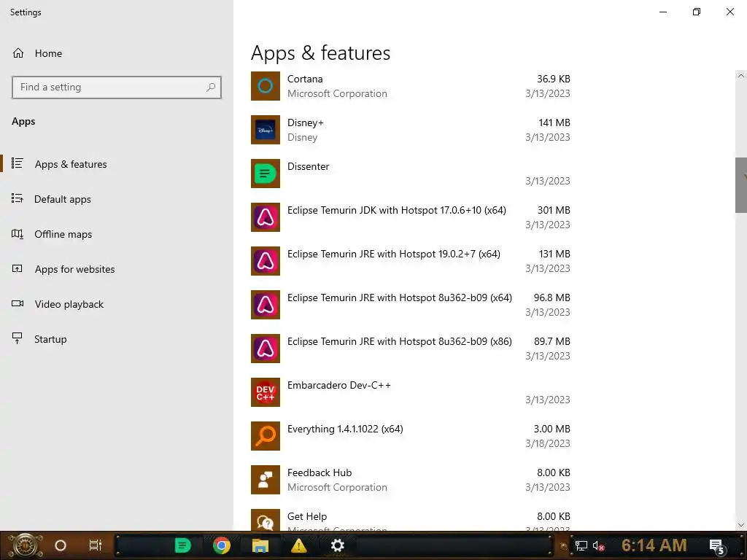Select the Temurin JRE 8u362-b09 (x64) name
The width and height of the screenshot is (747, 560).
click(400, 298)
